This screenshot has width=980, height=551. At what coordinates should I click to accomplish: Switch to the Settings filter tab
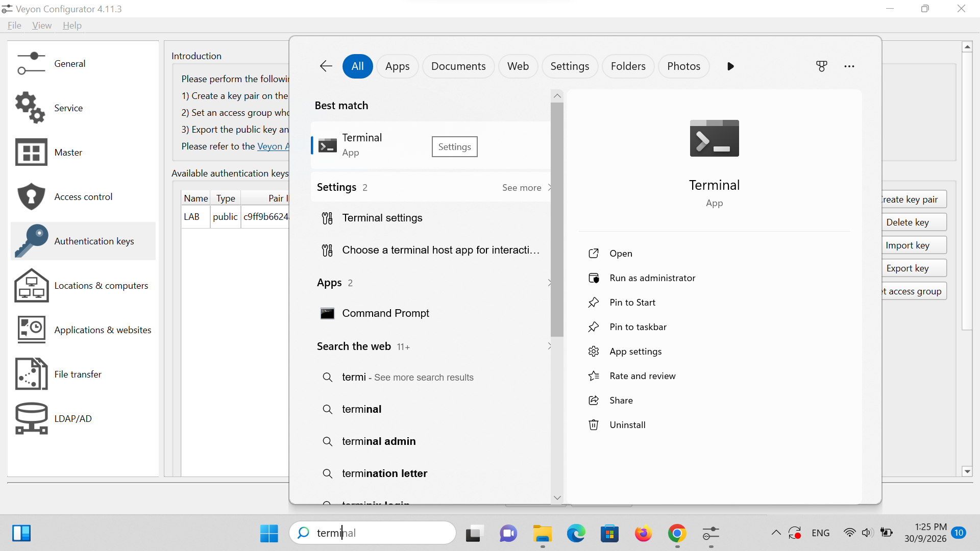click(x=570, y=66)
